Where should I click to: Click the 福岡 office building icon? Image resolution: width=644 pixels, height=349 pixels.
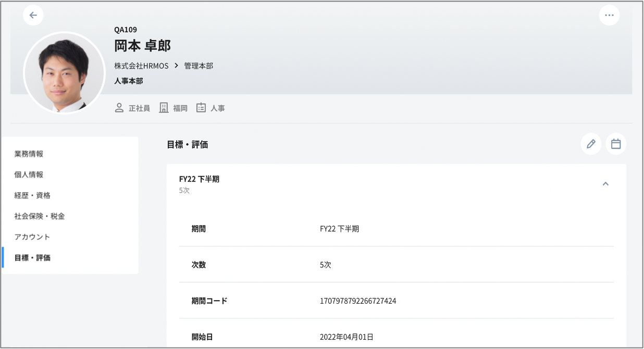click(x=164, y=108)
